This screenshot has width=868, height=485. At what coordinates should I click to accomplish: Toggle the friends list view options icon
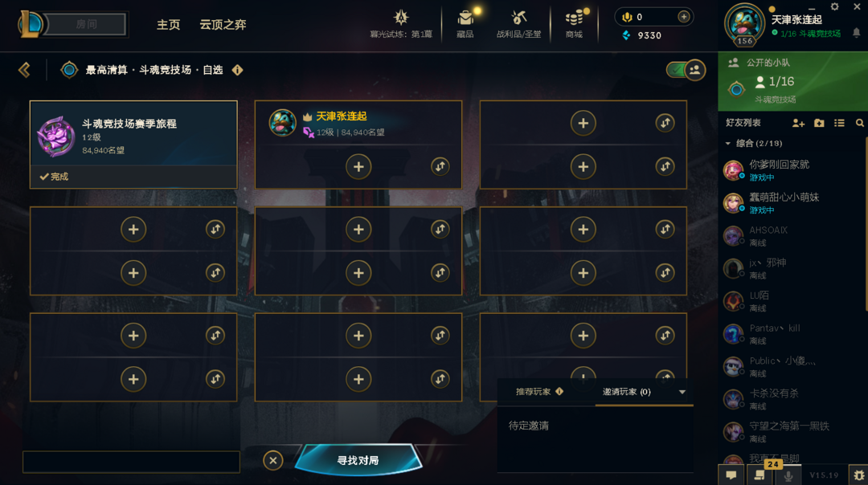point(839,123)
